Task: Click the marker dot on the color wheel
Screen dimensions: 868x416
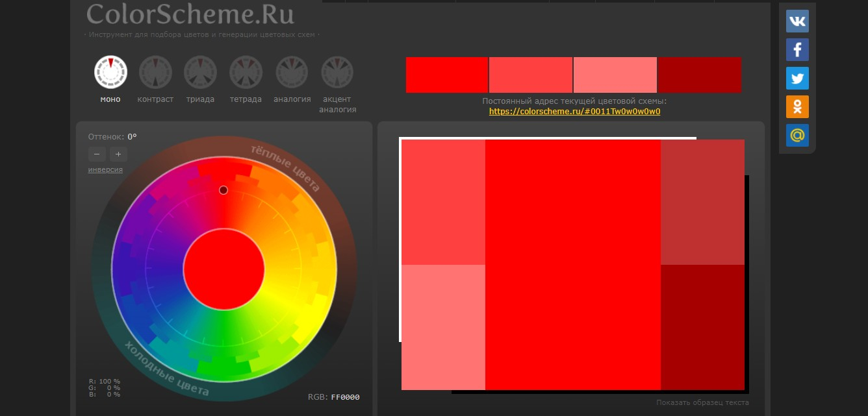Action: (223, 190)
